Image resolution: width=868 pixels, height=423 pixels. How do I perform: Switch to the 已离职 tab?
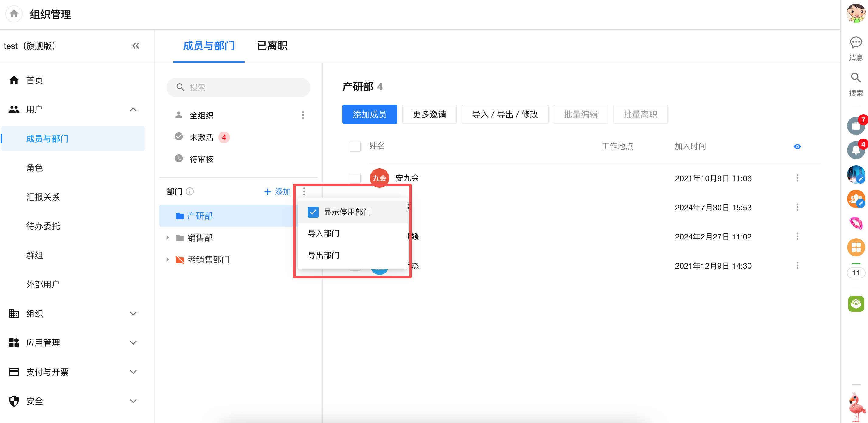coord(272,46)
